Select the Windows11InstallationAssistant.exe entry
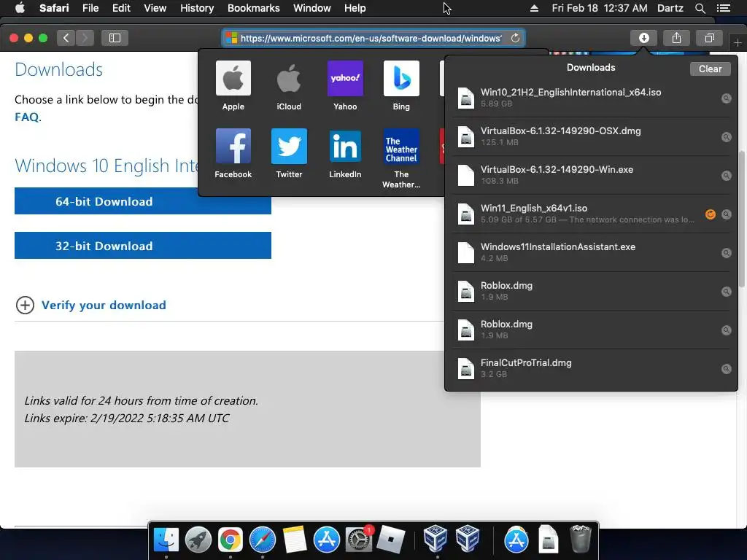 click(x=591, y=252)
